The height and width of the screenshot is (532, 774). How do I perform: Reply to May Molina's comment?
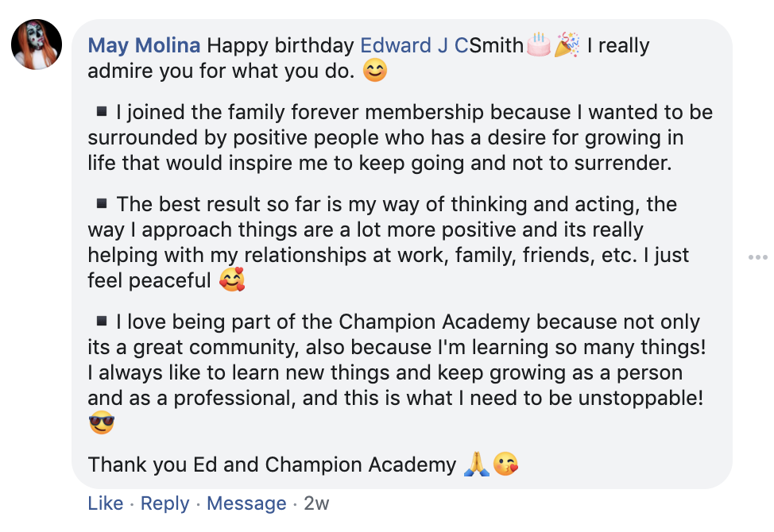click(x=164, y=503)
